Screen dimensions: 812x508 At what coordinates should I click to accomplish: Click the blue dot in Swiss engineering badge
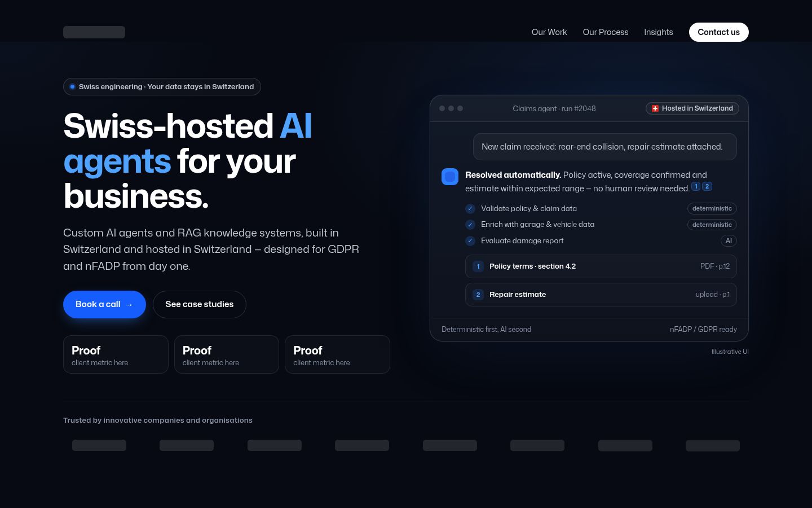point(73,87)
